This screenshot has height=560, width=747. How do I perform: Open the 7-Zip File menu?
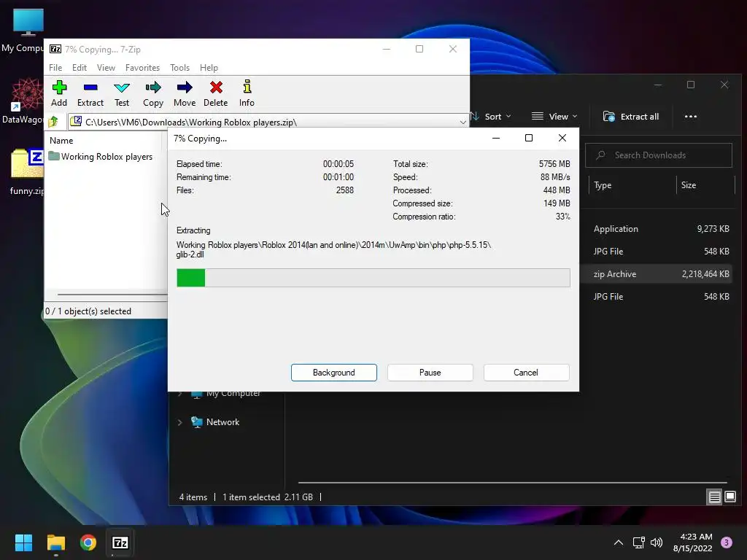55,68
